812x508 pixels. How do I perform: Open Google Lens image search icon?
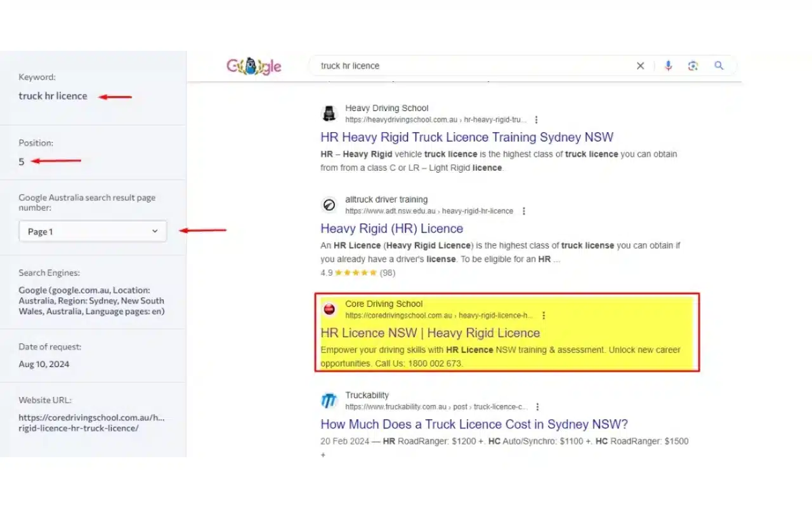693,66
